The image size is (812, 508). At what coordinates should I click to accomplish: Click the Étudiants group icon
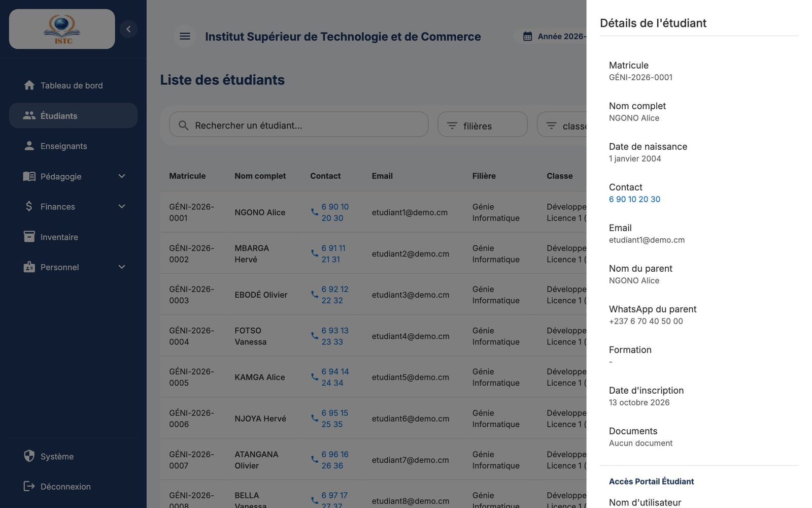[x=29, y=116]
